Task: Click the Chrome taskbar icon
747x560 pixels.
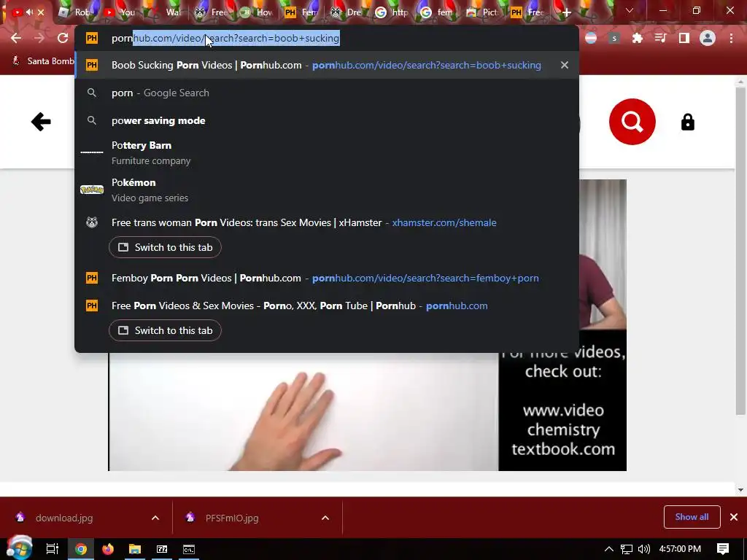Action: point(80,549)
